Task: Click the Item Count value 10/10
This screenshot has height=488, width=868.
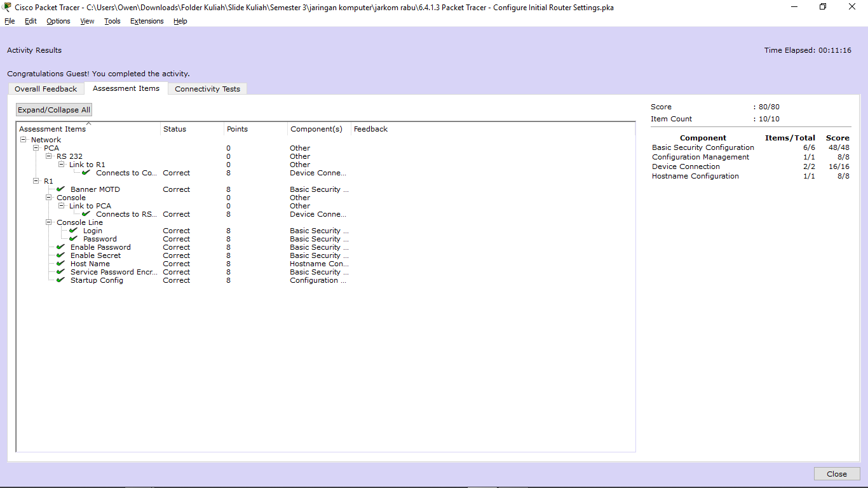Action: click(769, 119)
